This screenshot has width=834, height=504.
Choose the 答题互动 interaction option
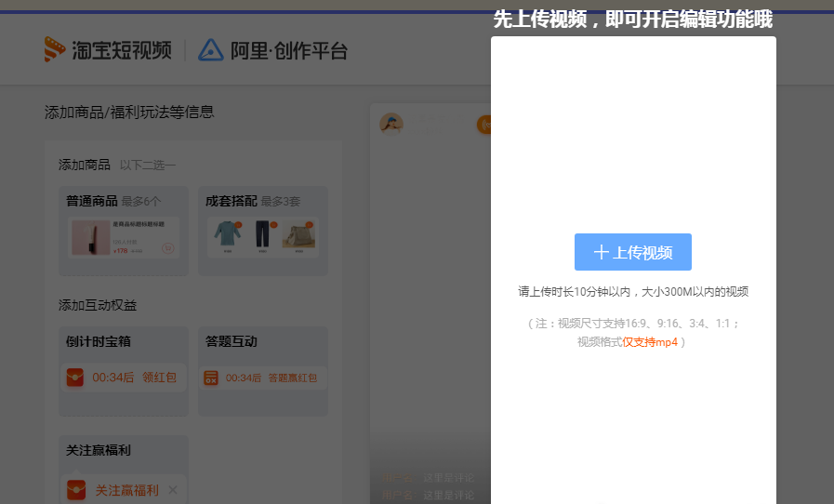(232, 341)
